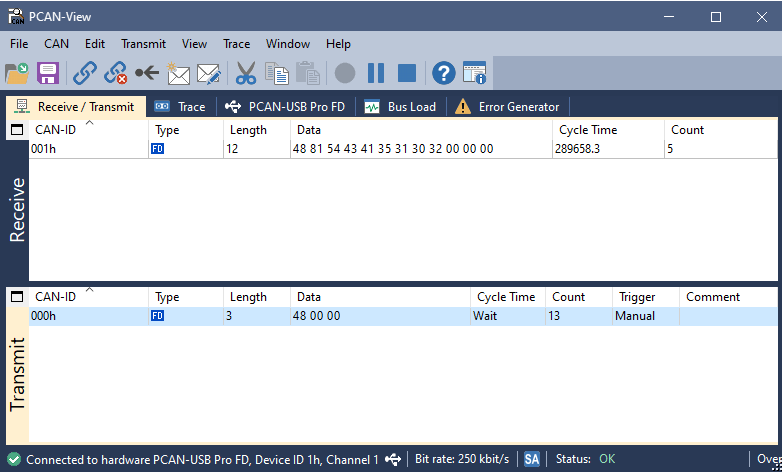Image resolution: width=782 pixels, height=472 pixels.
Task: Click the Cut scissors icon
Action: (x=246, y=73)
